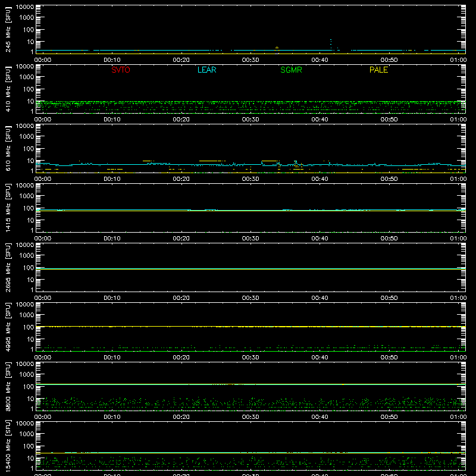Select the 15400 MHz [SFU] axis title
Image resolution: width=476 pixels, height=476 pixels.
[x=8, y=446]
